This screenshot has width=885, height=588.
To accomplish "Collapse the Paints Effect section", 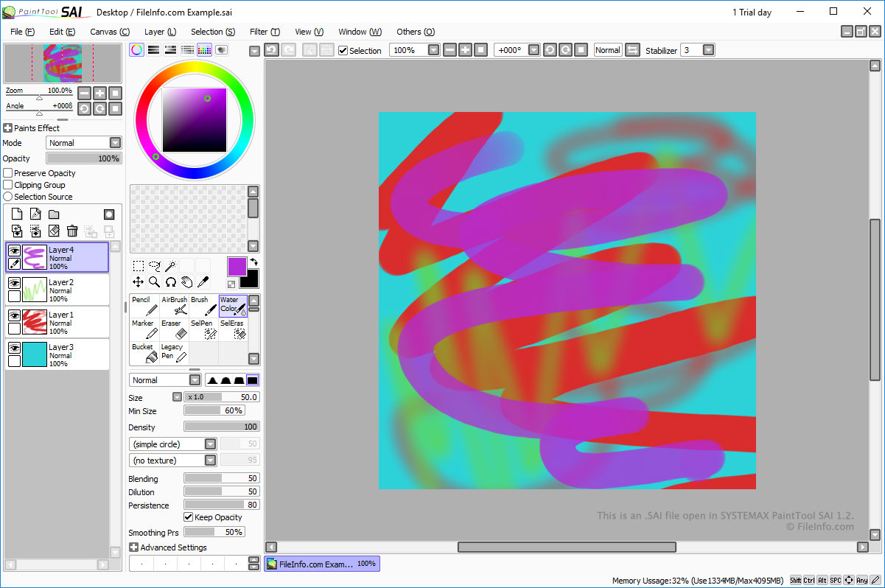I will [7, 128].
